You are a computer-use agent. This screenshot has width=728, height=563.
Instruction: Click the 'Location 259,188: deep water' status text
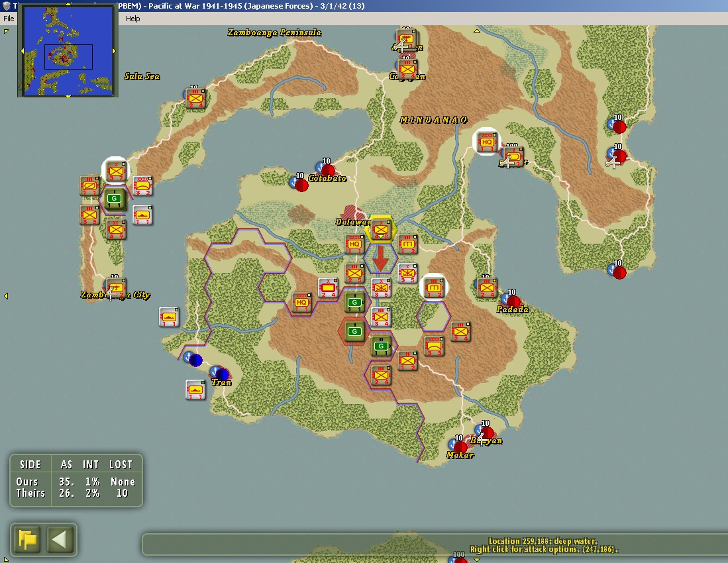pos(543,541)
